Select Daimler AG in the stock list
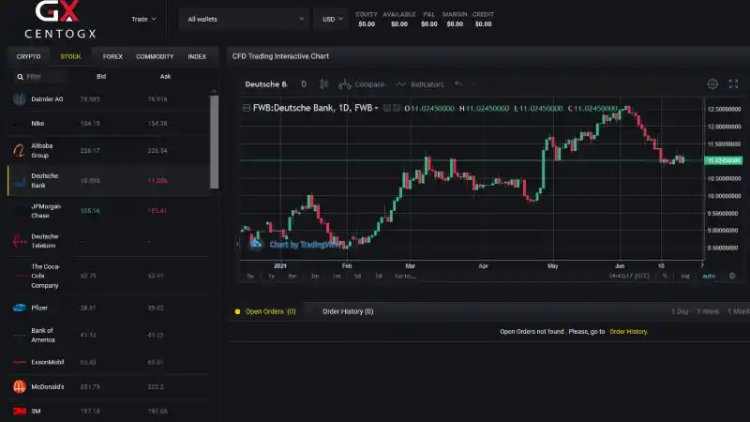 point(109,99)
